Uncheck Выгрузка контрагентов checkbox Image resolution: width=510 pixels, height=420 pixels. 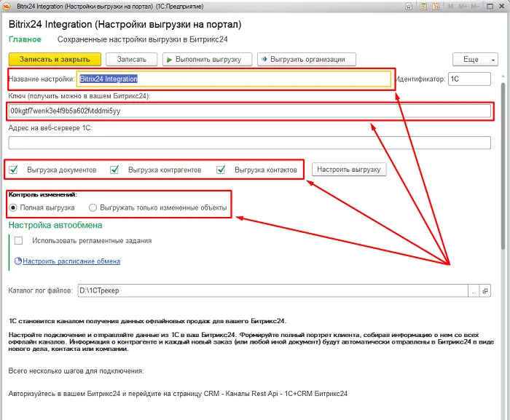(114, 170)
